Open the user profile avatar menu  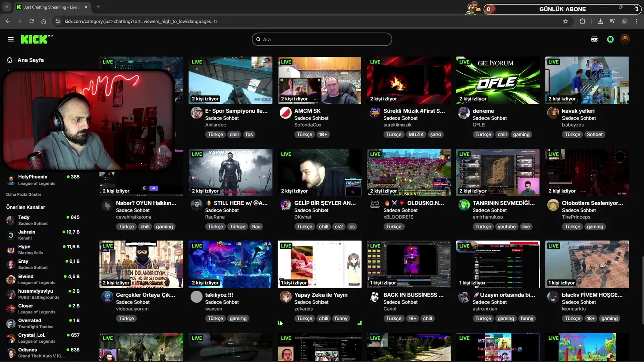[x=625, y=39]
